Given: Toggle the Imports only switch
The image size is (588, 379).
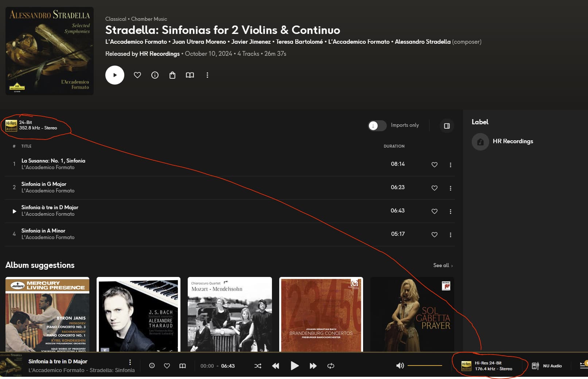Looking at the screenshot, I should [x=377, y=126].
